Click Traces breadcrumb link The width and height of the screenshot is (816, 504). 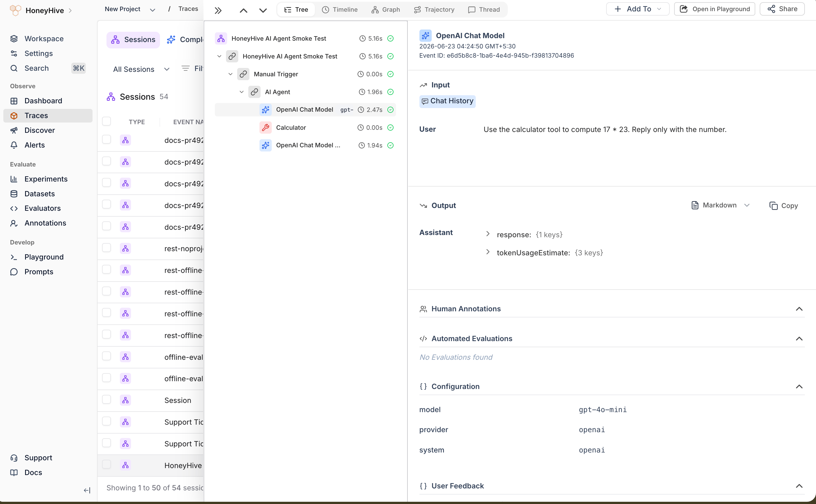click(x=188, y=9)
